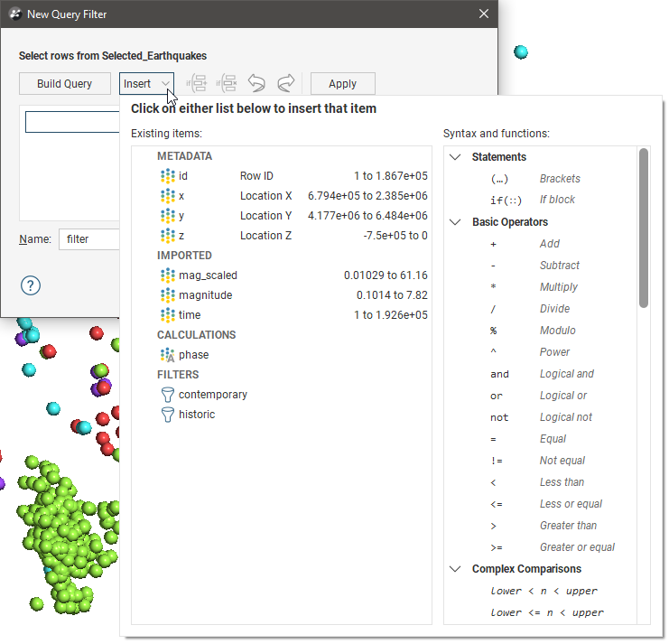Insert the contemporary filter item
This screenshot has width=669, height=644.
point(212,395)
